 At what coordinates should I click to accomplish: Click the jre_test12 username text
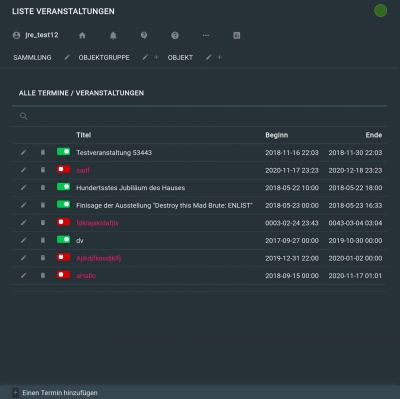click(x=42, y=35)
